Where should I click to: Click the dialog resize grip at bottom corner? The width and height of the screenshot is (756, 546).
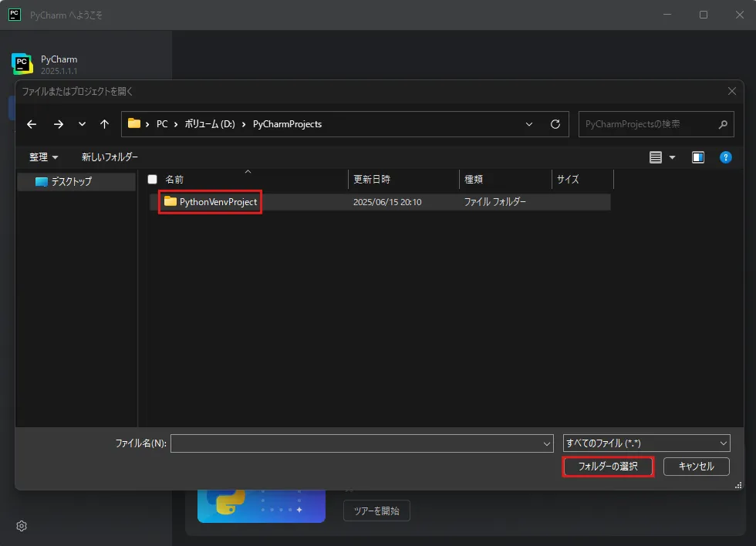pyautogui.click(x=738, y=485)
